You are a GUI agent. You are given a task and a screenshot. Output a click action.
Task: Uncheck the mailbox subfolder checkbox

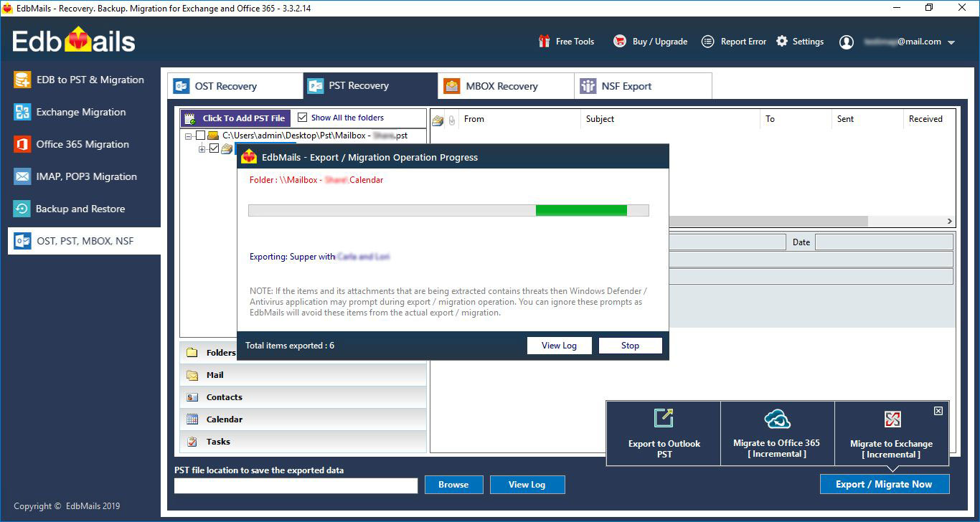pyautogui.click(x=214, y=148)
